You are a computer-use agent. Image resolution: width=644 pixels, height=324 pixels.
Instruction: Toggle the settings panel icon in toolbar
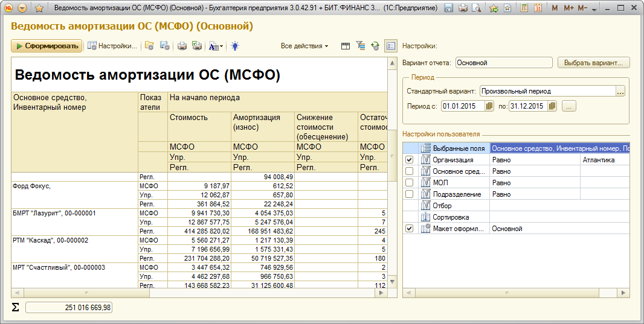(390, 46)
